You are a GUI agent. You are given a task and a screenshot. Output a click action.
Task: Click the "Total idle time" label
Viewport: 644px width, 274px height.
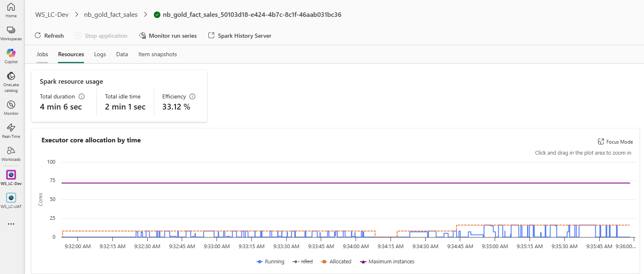123,96
